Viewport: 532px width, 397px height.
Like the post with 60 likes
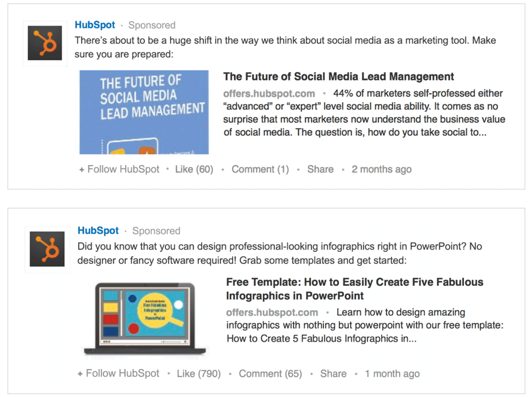click(x=194, y=169)
